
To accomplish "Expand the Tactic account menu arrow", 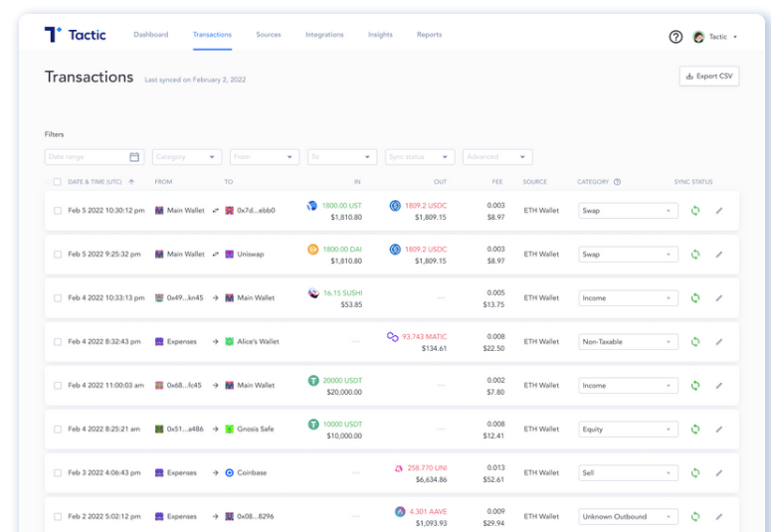I will pos(735,37).
